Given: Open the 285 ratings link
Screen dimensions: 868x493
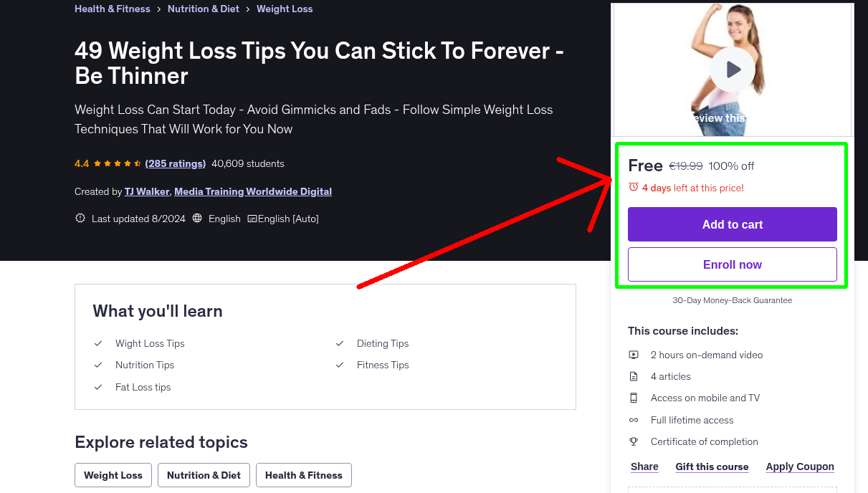Looking at the screenshot, I should click(x=176, y=163).
